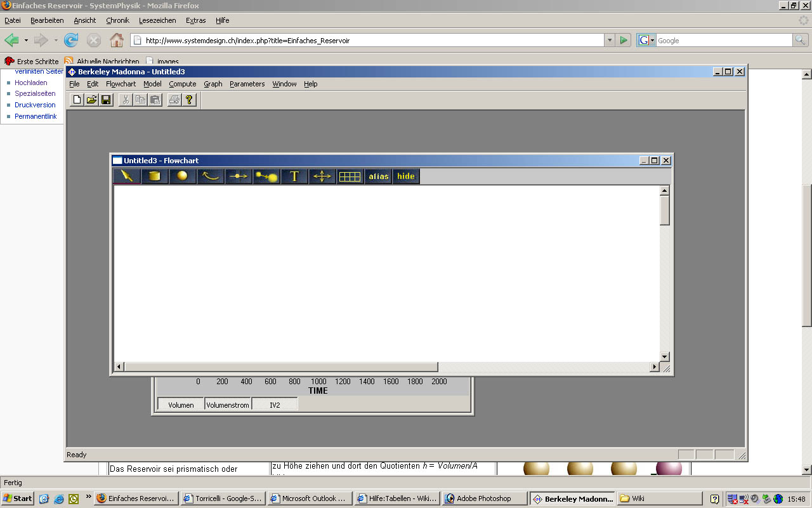Open the Help menu in Berkeley Madonna
This screenshot has height=508, width=812.
tap(310, 84)
